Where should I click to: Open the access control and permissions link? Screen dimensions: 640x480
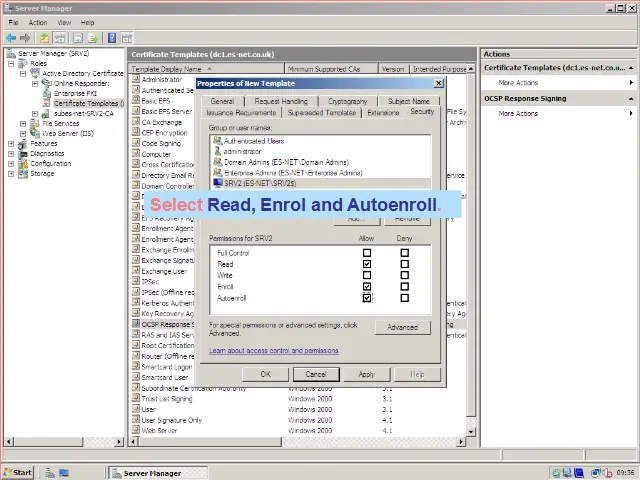[274, 351]
